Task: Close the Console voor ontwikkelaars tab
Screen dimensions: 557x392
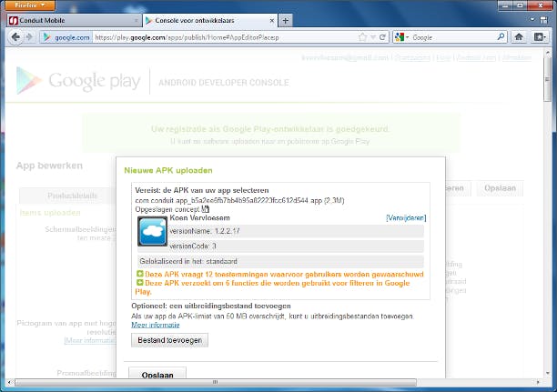Action: pos(272,21)
